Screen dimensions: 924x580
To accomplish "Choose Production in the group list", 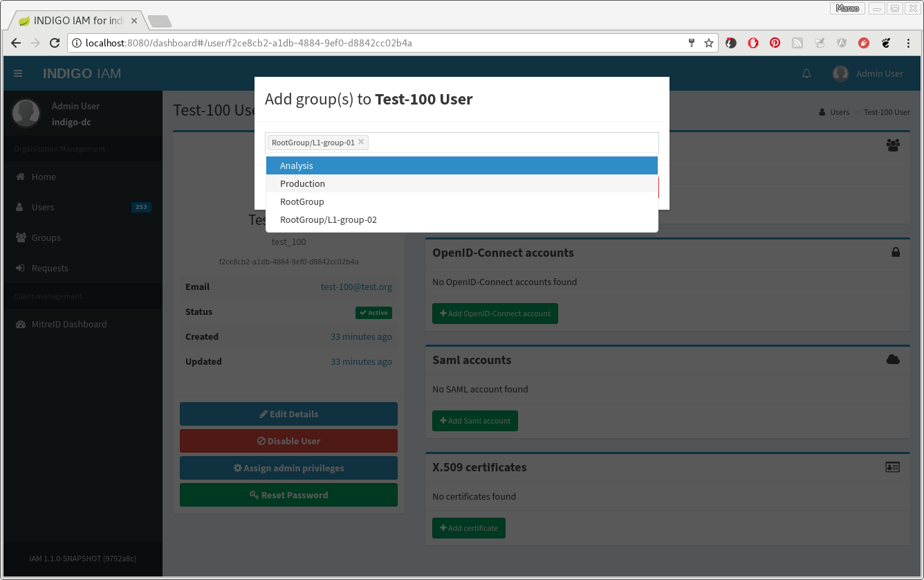I will (461, 183).
